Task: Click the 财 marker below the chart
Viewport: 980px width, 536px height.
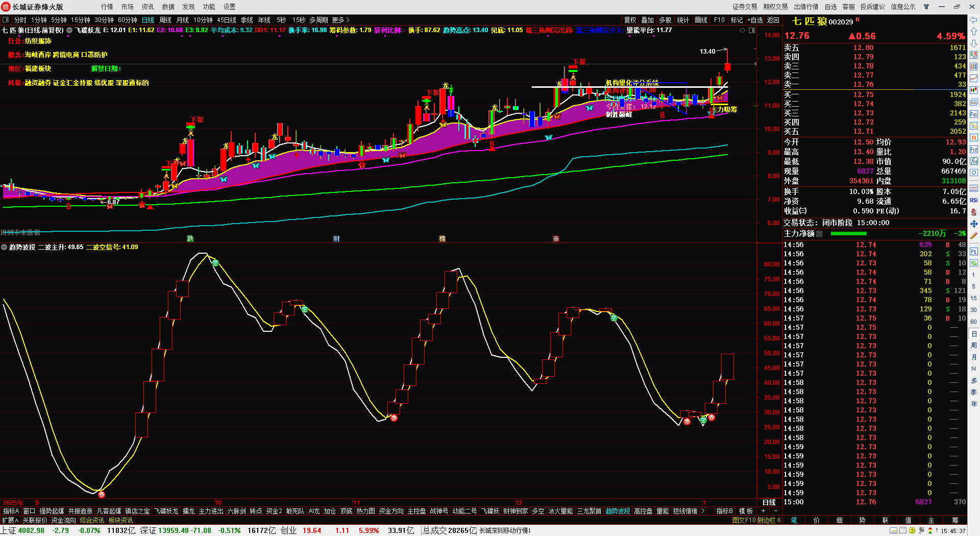Action: tap(336, 239)
